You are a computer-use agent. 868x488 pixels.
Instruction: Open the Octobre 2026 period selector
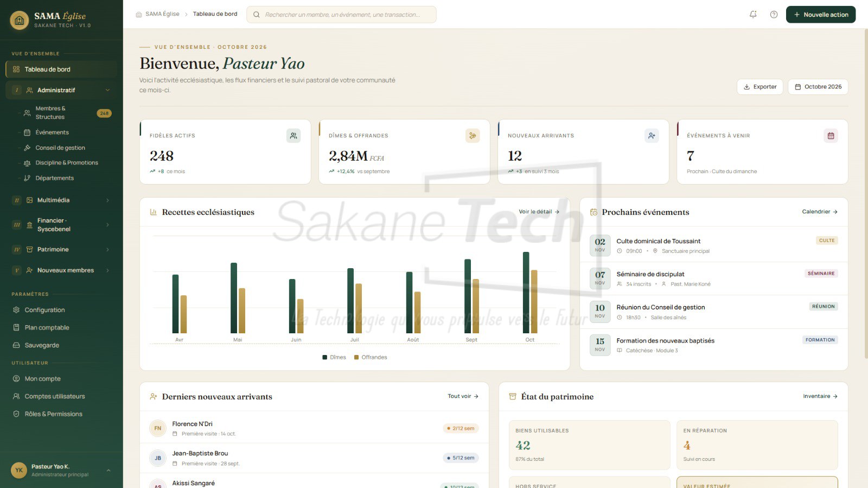tap(818, 87)
